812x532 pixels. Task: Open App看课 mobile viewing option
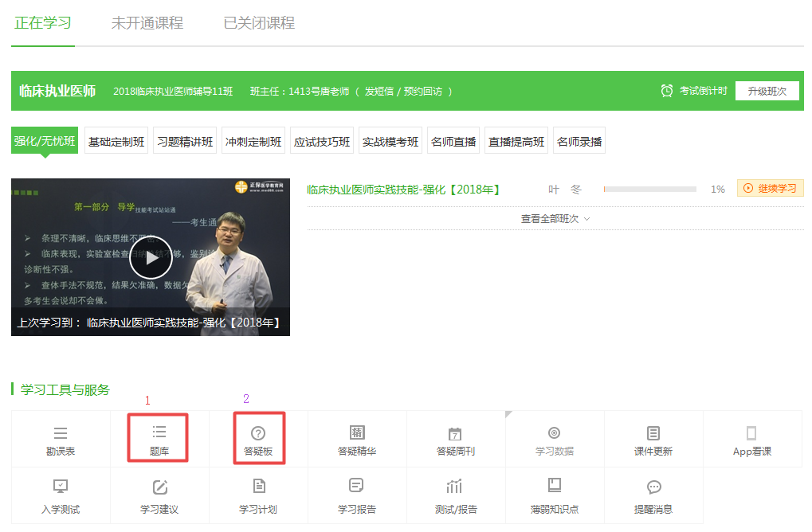tap(751, 438)
